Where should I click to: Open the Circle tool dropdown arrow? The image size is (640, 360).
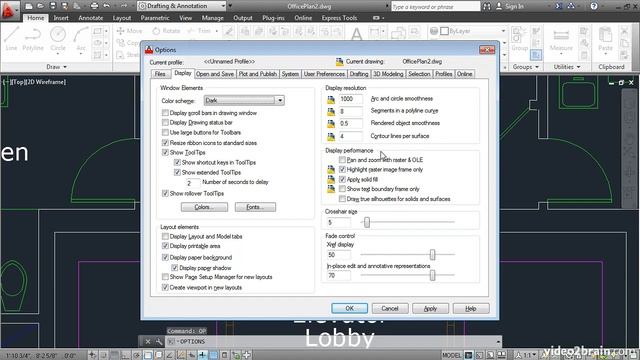point(58,53)
